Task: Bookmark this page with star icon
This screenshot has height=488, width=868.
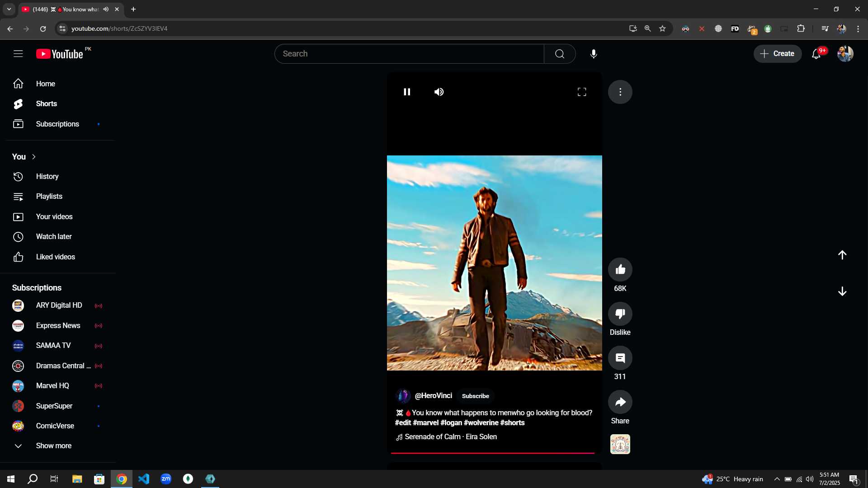Action: coord(662,28)
